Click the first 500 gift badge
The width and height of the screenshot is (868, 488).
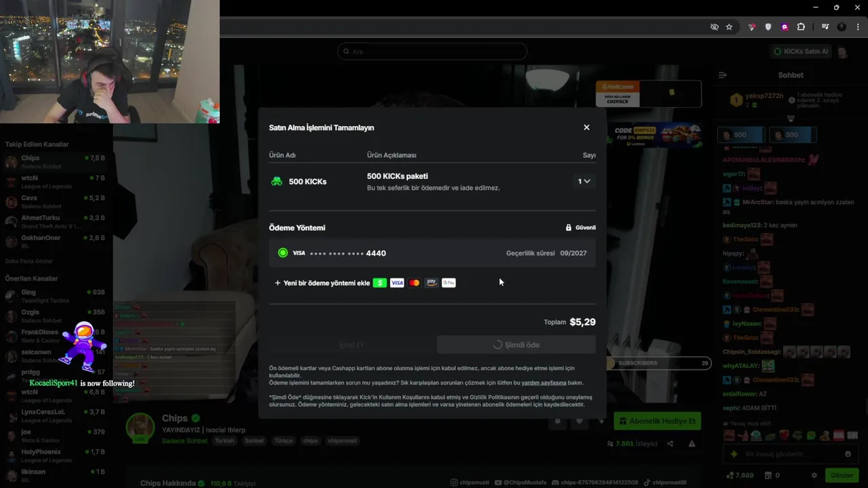(x=741, y=135)
